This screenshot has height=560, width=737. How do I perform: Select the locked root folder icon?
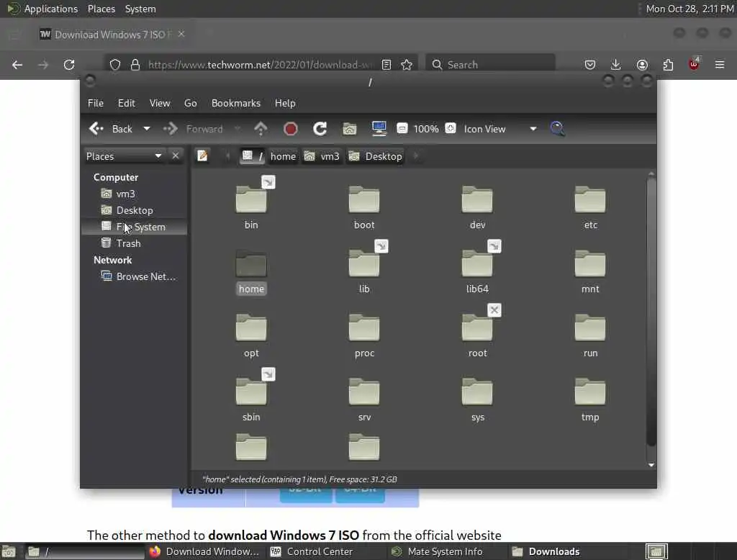click(x=477, y=328)
